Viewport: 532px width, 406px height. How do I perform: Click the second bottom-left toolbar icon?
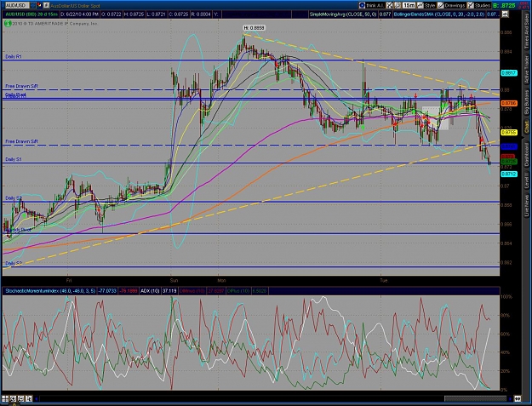[13, 398]
